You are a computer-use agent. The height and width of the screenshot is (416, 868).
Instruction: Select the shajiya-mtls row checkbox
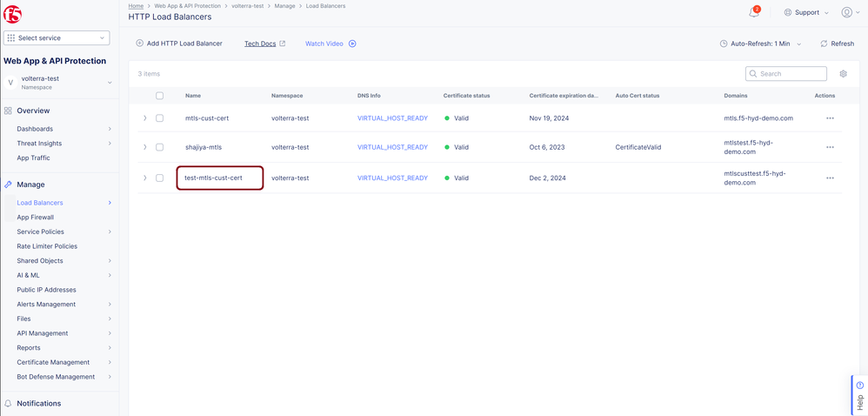[159, 147]
